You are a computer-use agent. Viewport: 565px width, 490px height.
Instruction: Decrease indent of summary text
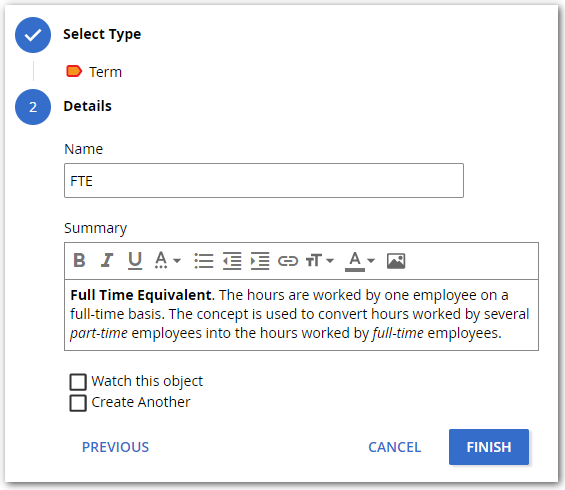pyautogui.click(x=232, y=260)
